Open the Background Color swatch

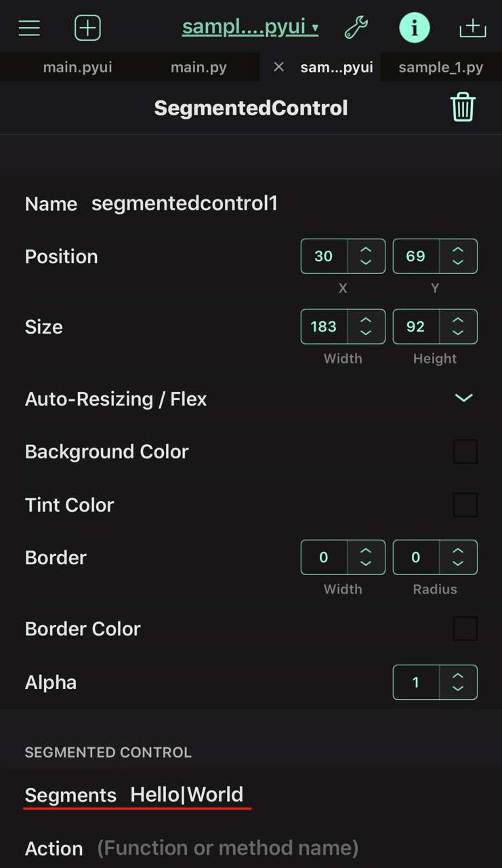(x=465, y=452)
